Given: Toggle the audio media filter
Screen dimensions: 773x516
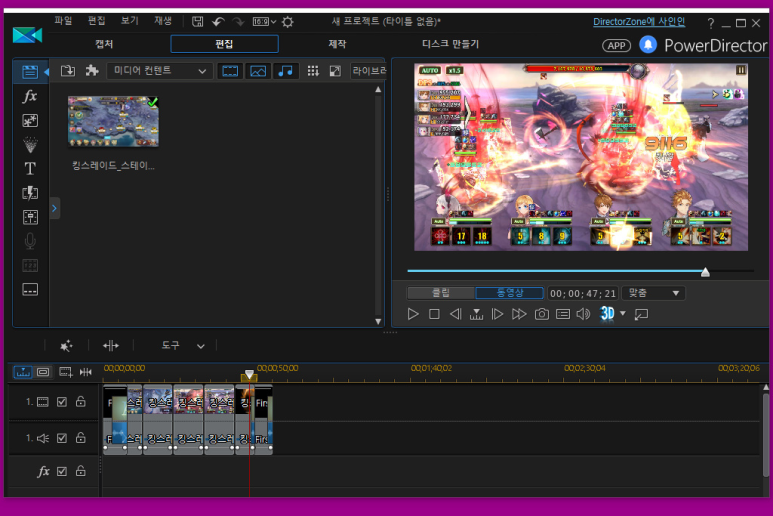Looking at the screenshot, I should pyautogui.click(x=285, y=71).
